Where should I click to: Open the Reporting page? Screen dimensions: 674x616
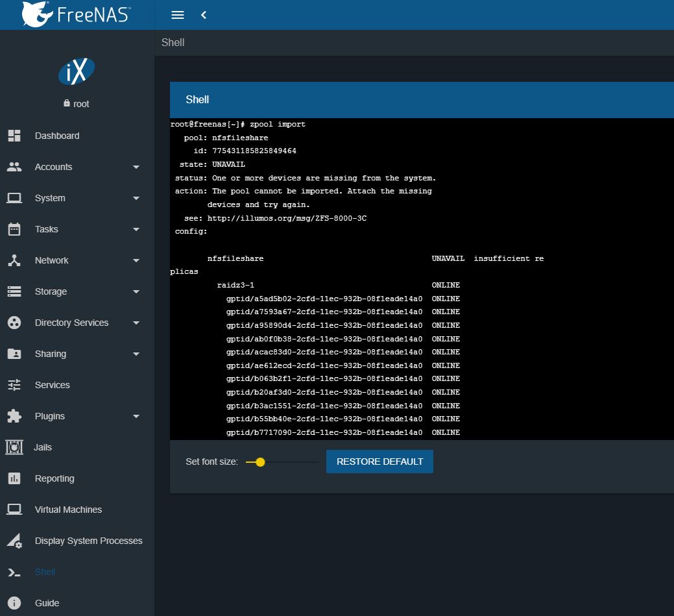click(x=54, y=478)
